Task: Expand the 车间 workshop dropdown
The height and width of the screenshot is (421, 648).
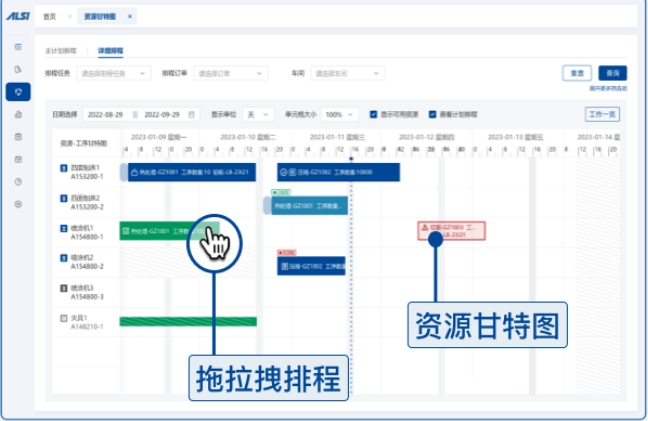Action: click(349, 73)
